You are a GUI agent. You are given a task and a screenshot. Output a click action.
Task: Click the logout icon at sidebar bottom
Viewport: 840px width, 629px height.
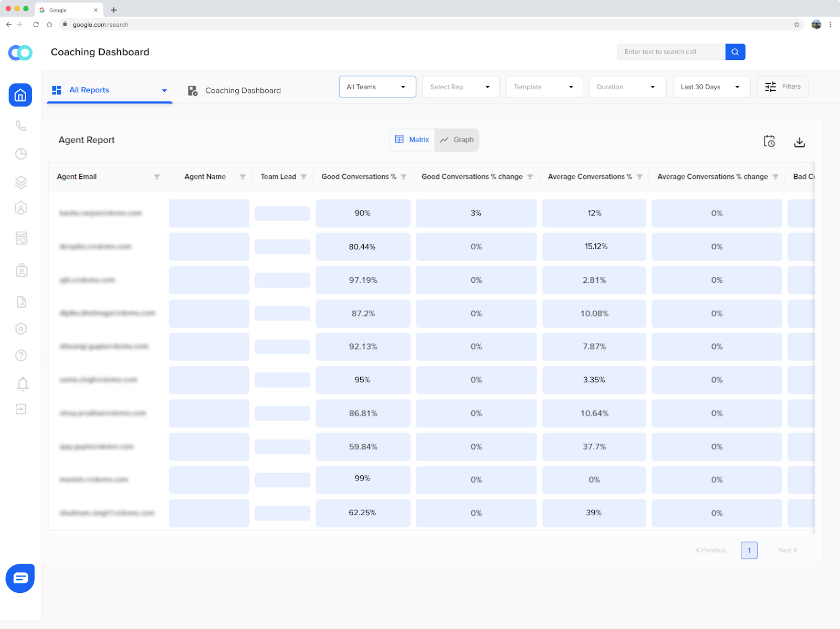20,409
